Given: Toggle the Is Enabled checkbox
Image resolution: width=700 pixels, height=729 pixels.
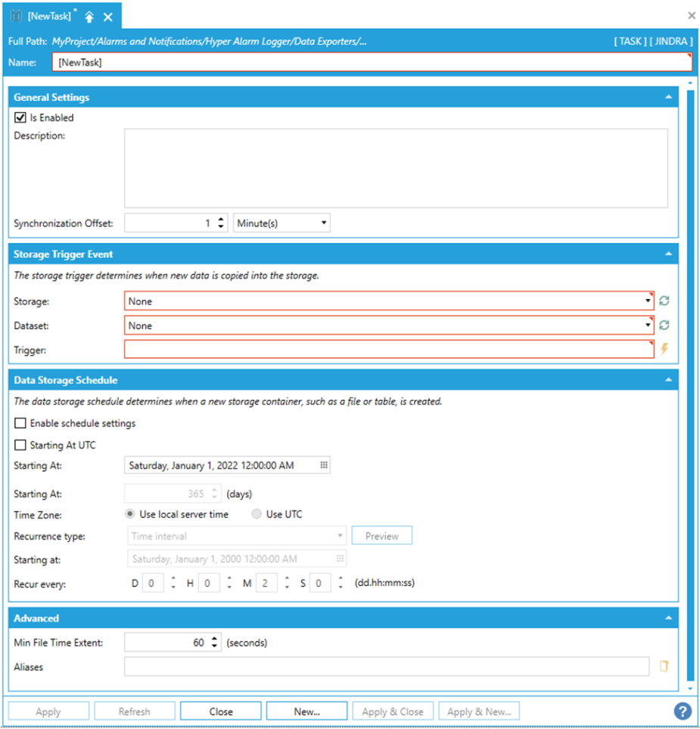Looking at the screenshot, I should (x=20, y=117).
